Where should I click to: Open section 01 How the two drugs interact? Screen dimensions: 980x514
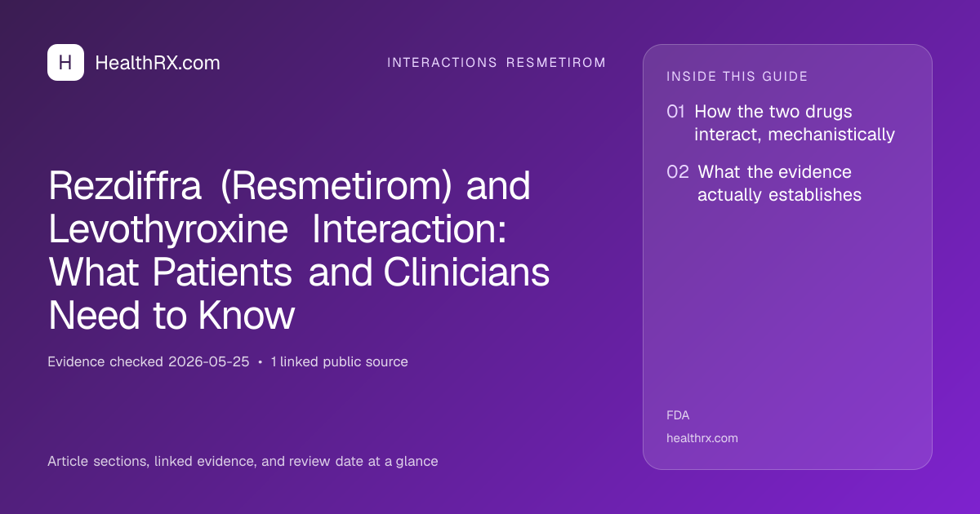(781, 123)
